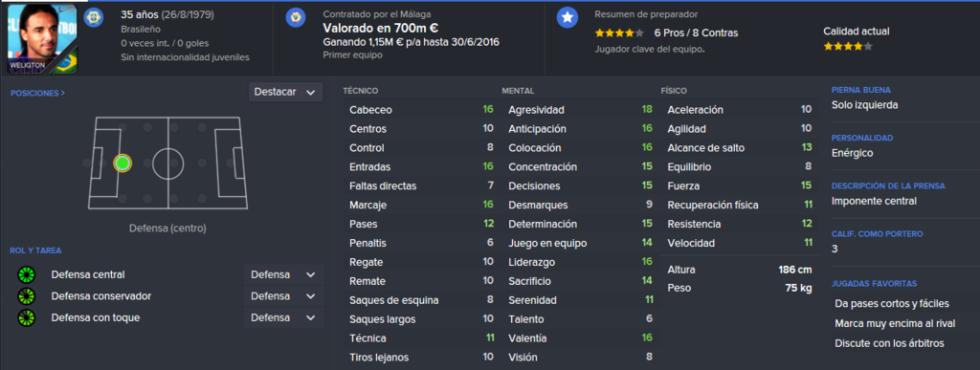The width and height of the screenshot is (980, 370).
Task: Expand the duty dropdown for Defensa central
Action: click(283, 274)
